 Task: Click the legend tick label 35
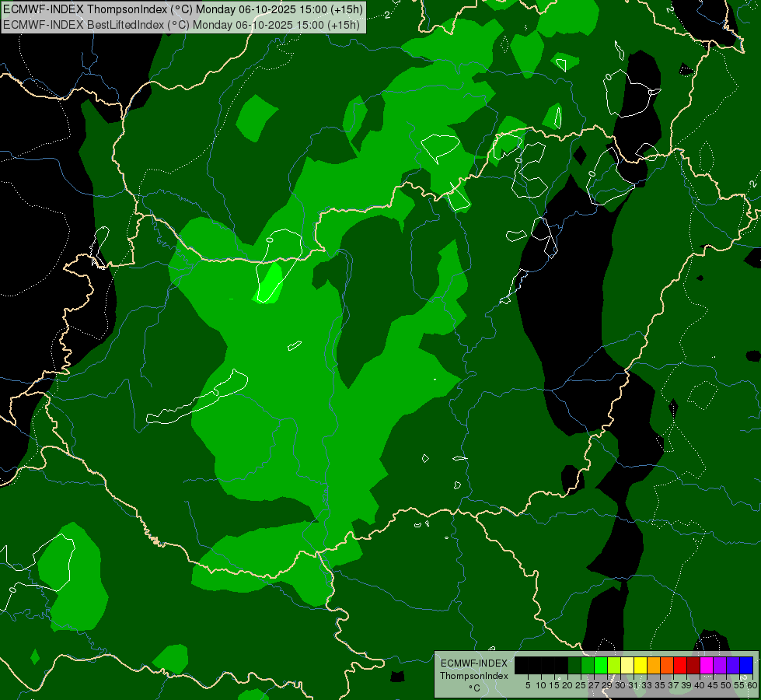(x=660, y=685)
